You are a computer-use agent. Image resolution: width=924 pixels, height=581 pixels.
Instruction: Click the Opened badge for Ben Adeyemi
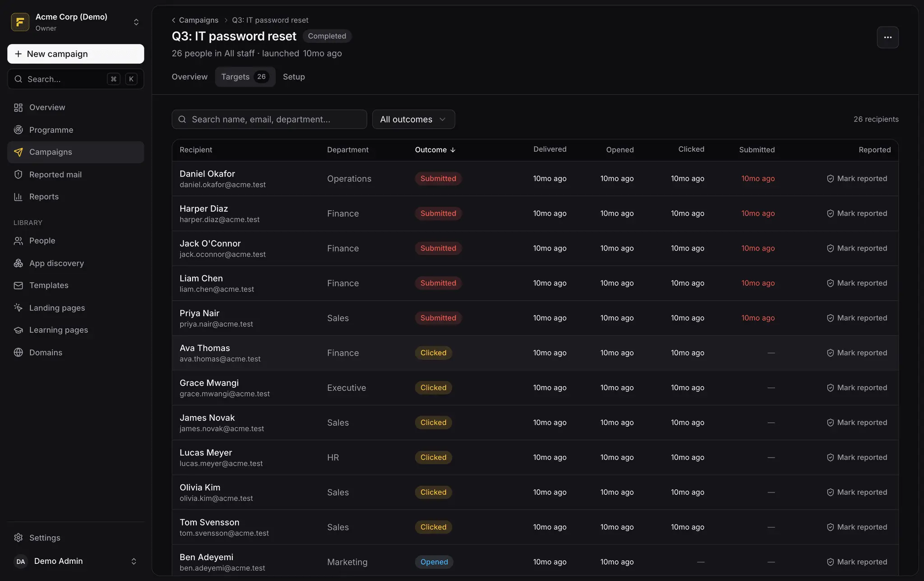pos(434,562)
